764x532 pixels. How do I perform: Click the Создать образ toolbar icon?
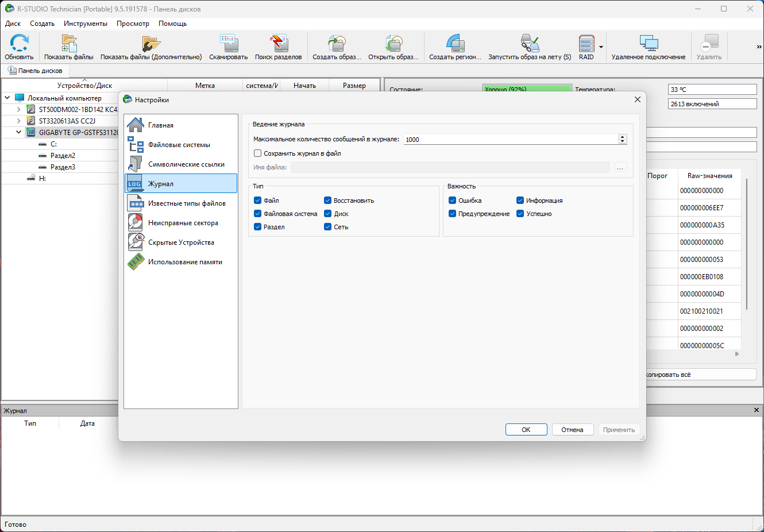point(337,47)
